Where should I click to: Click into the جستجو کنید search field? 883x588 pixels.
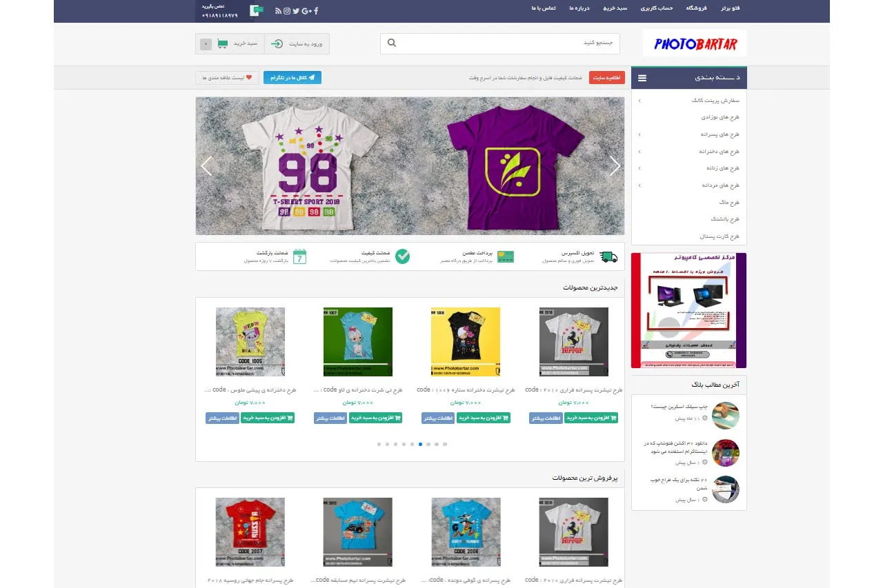point(504,43)
